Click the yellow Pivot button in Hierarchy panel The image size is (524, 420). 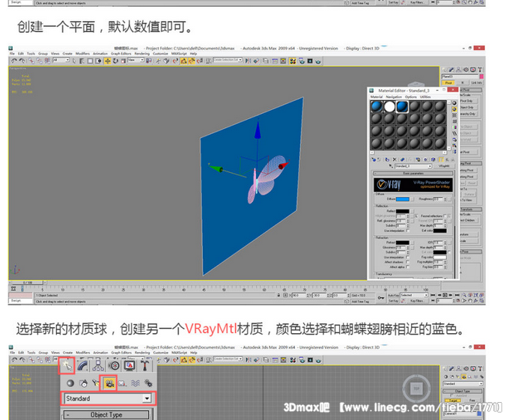[448, 82]
